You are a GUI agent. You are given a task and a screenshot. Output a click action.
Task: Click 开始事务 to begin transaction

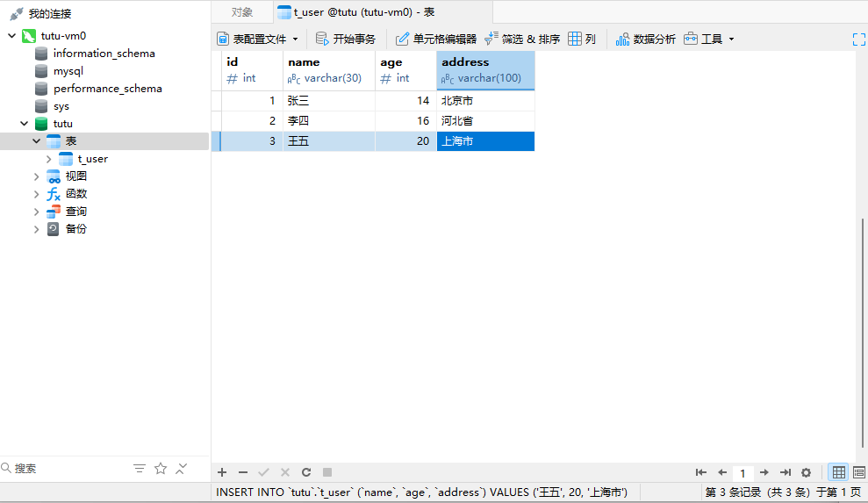coord(346,39)
